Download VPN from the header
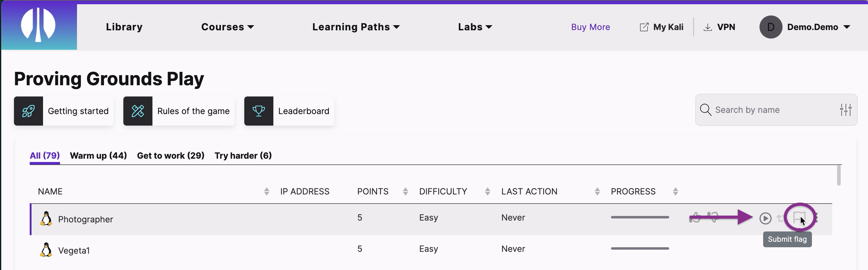Viewport: 868px width, 270px height. [x=719, y=27]
